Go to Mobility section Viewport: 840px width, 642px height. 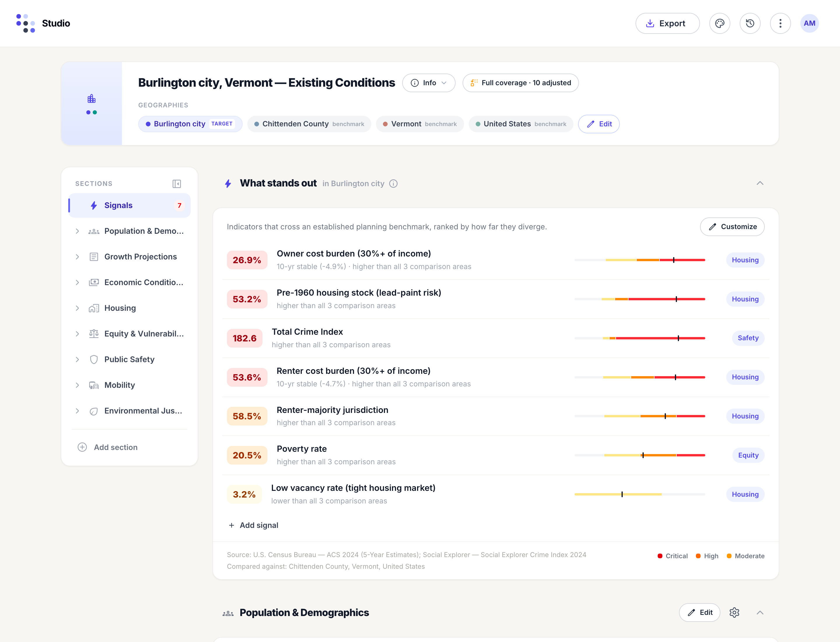[129, 385]
